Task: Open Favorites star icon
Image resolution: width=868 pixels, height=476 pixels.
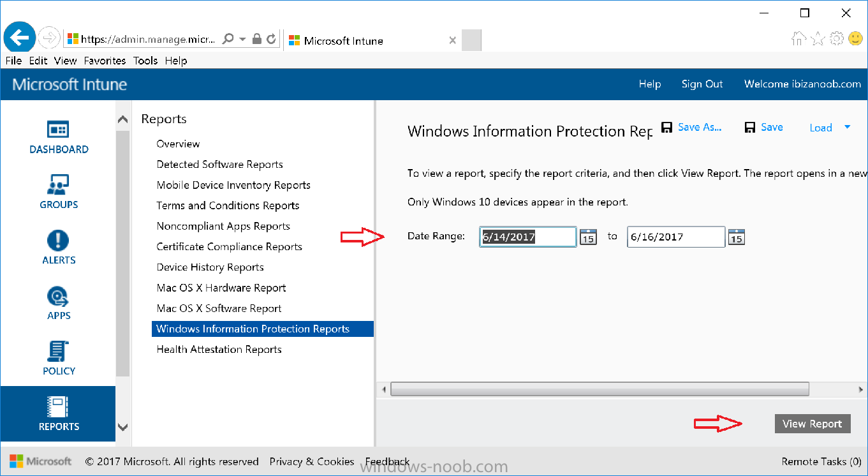Action: 818,39
